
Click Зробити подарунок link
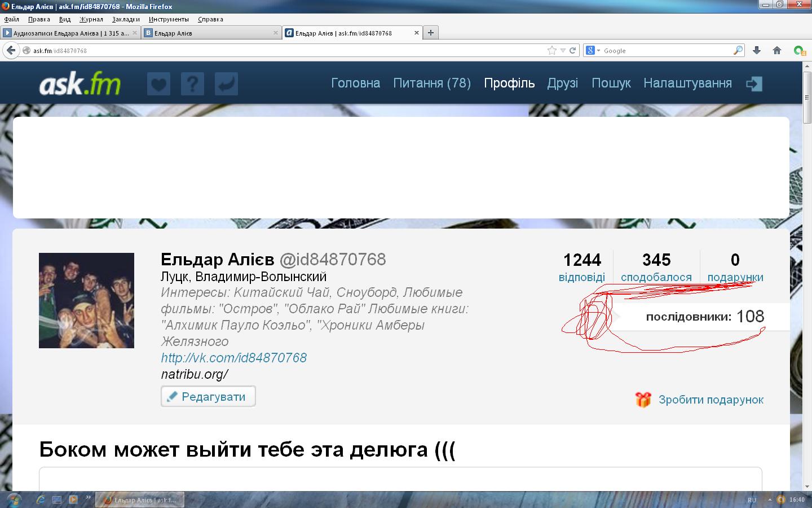point(711,400)
